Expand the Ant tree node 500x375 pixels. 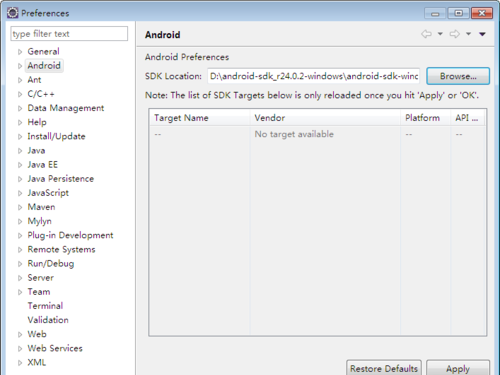tap(20, 80)
